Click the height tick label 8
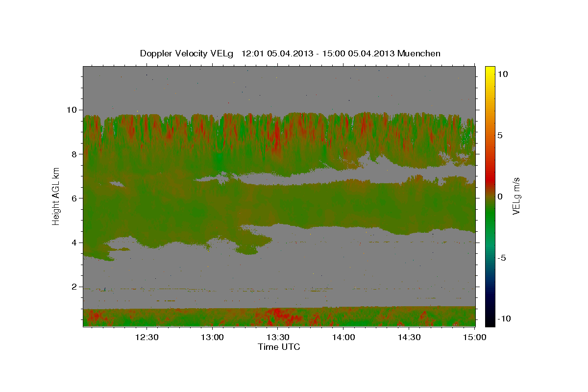This screenshot has height=392, width=588. click(x=74, y=154)
